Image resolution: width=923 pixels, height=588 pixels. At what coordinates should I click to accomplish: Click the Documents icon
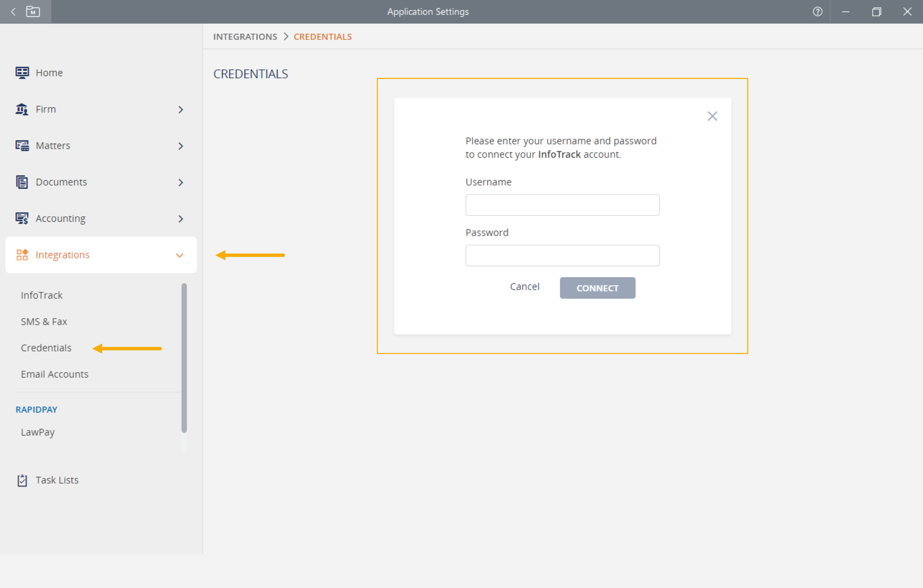pyautogui.click(x=22, y=182)
